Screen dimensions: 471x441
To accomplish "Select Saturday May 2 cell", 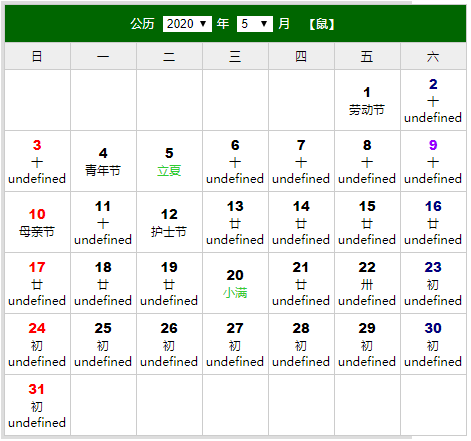I will point(433,100).
